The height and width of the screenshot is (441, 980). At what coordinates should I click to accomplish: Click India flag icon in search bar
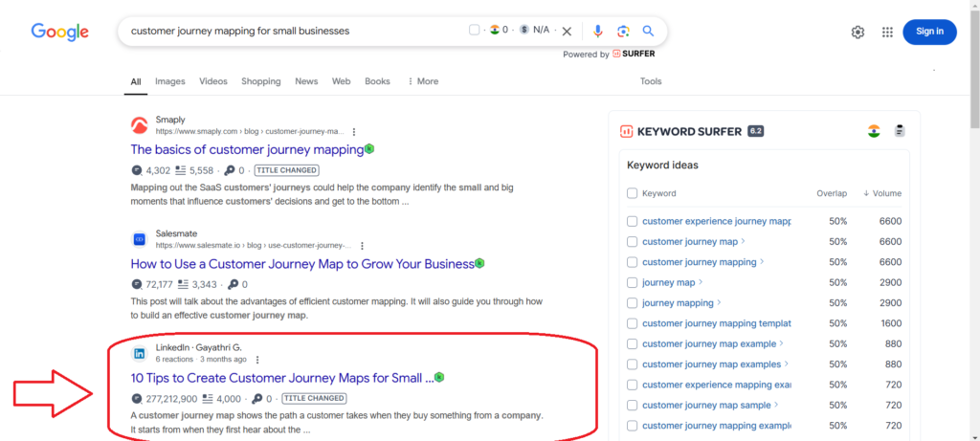pyautogui.click(x=495, y=30)
